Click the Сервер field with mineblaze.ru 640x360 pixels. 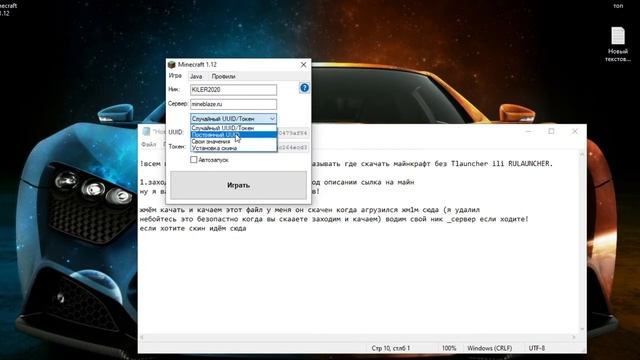tap(233, 104)
